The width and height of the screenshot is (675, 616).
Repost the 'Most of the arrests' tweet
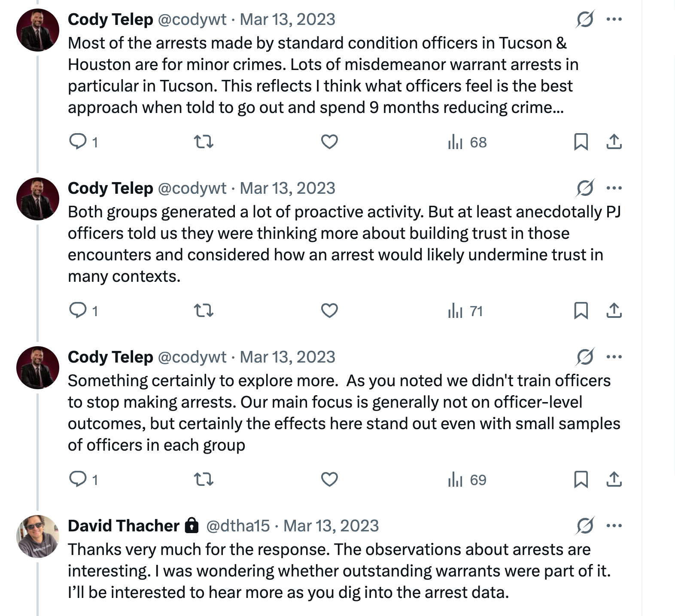204,141
